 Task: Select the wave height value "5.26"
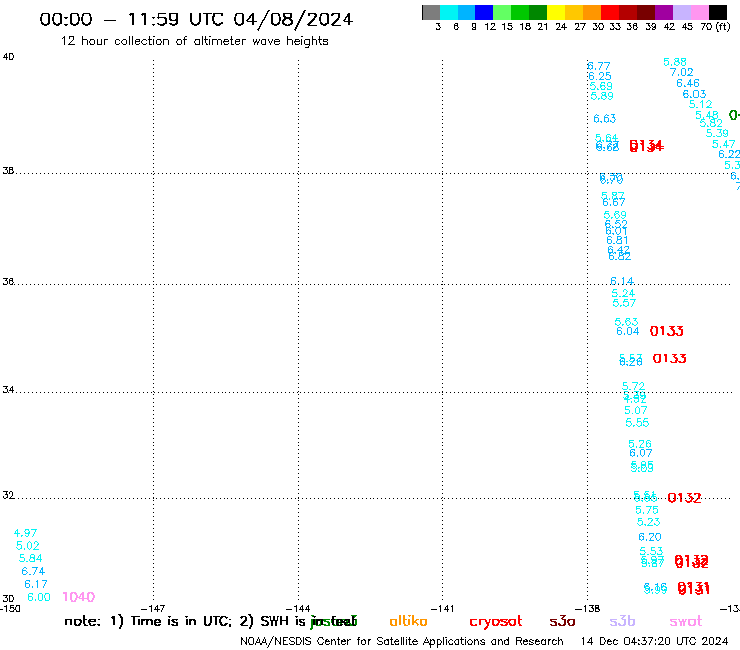pyautogui.click(x=640, y=445)
